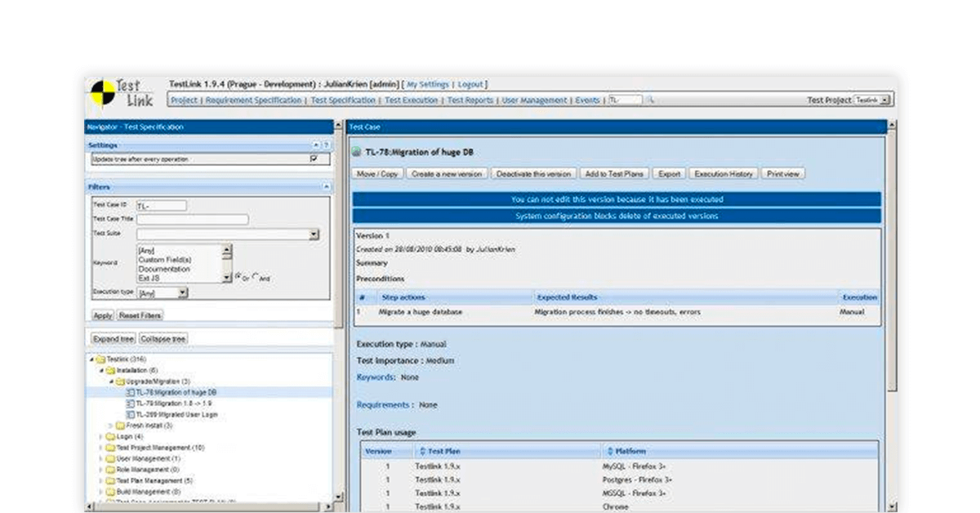The image size is (980, 513).
Task: Collapse the Filters panel
Action: click(x=327, y=187)
